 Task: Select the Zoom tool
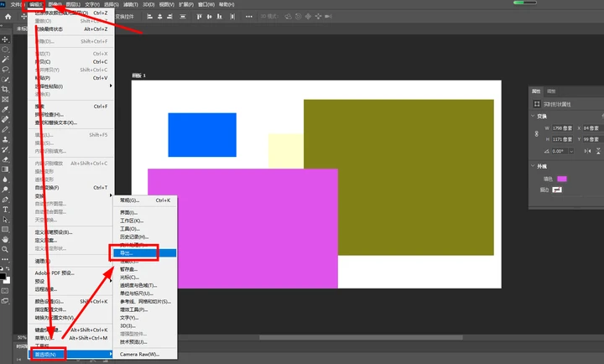(5, 250)
